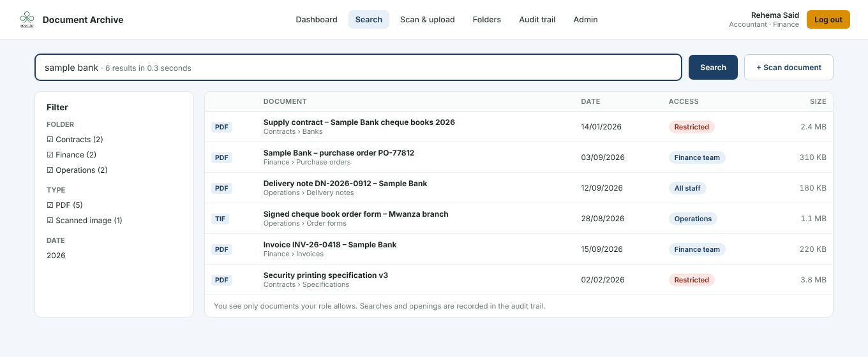Toggle the Finance (2) folder filter
The height and width of the screenshot is (357, 868).
(71, 155)
